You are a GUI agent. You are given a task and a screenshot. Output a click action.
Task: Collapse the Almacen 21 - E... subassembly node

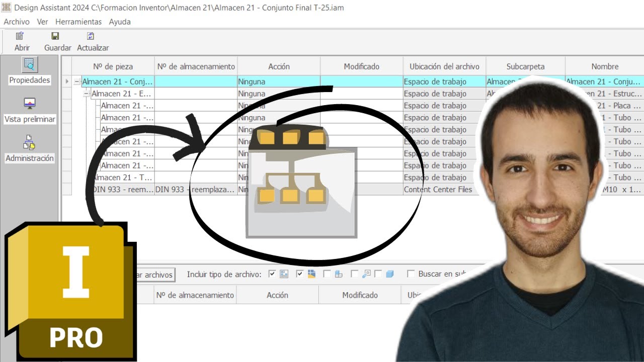point(87,94)
